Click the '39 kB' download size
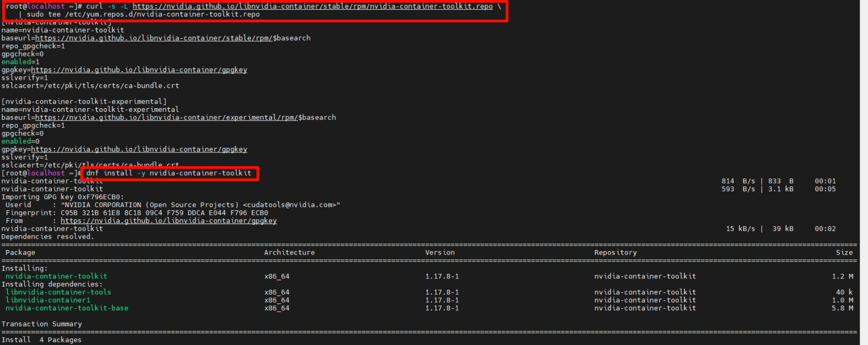This screenshot has width=868, height=345. point(783,229)
